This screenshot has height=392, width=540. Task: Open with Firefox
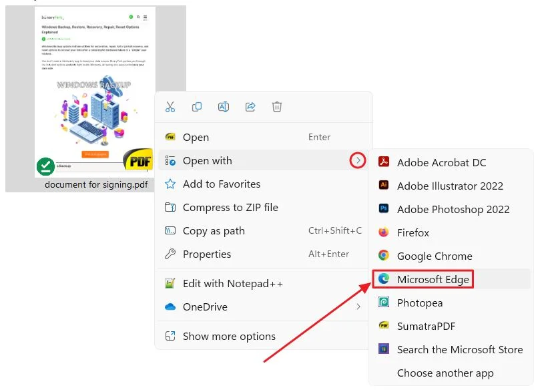tap(451, 232)
